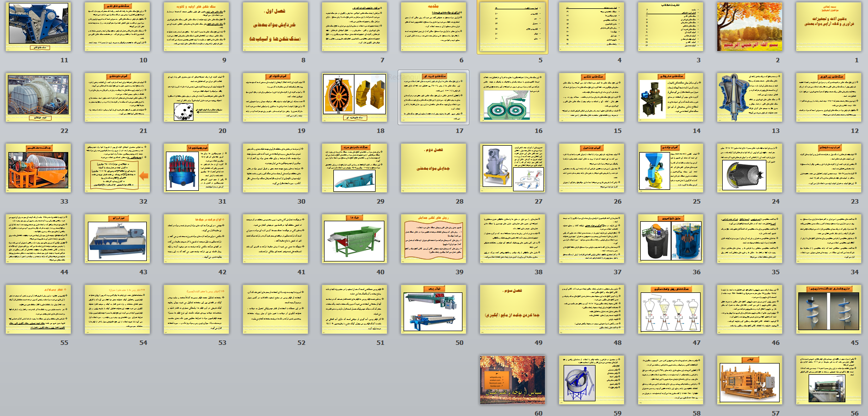
Task: Select slide 18 with the orange wheel image
Action: (x=354, y=98)
